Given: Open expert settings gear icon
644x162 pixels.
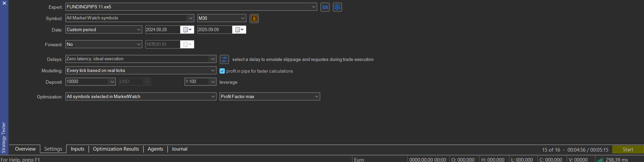Looking at the screenshot, I should (x=337, y=7).
